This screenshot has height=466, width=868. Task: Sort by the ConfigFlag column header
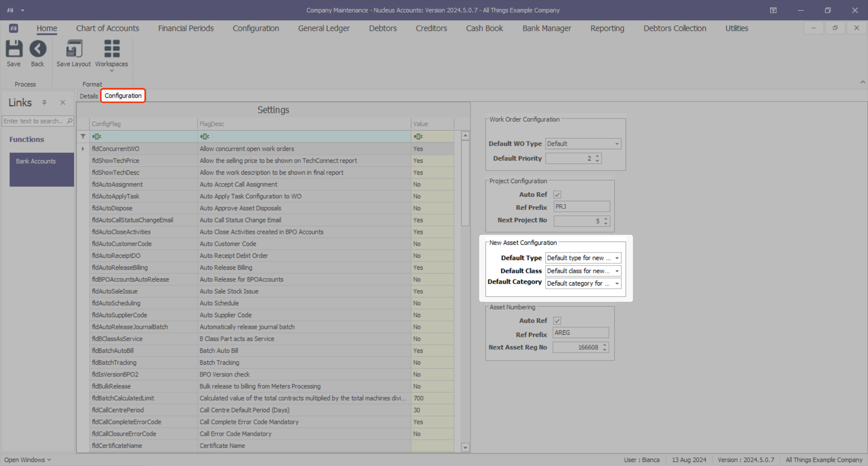pos(143,124)
